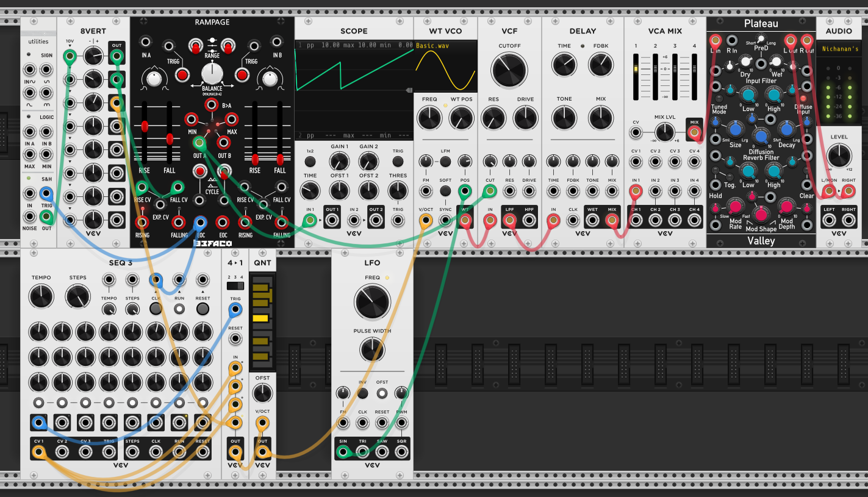Click the VCF DRIVE input jack
The height and width of the screenshot is (497, 868).
[x=529, y=191]
